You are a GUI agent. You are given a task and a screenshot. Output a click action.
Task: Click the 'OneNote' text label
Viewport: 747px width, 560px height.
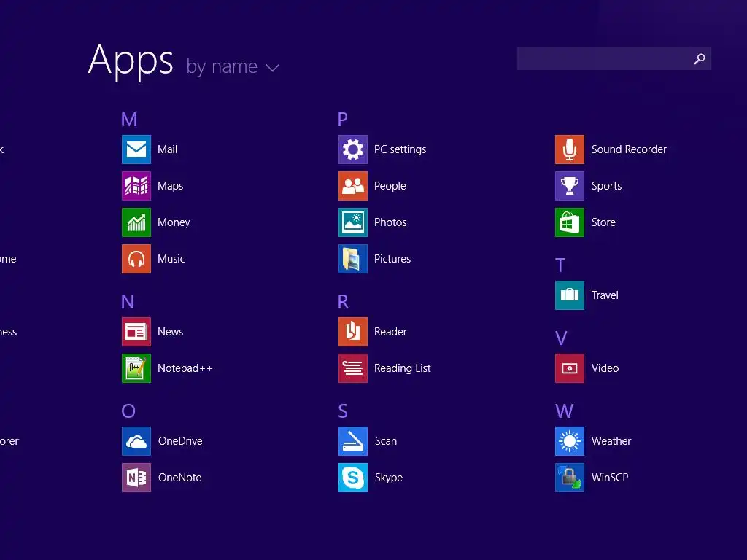point(179,477)
